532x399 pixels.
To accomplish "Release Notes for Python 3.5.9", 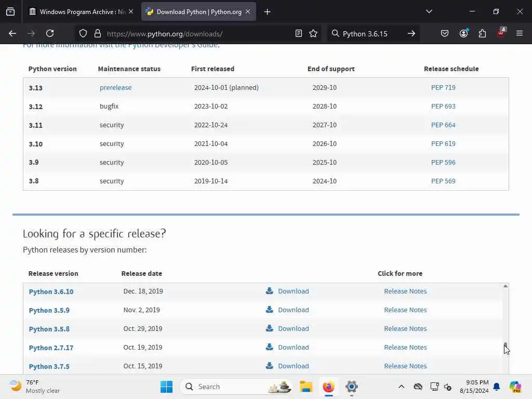I will (405, 310).
